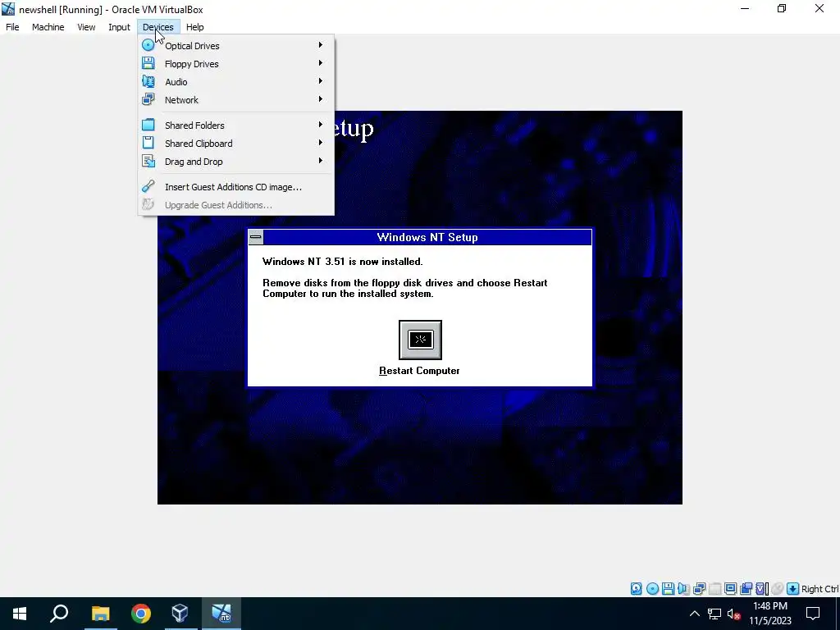
Task: Choose Insert Guest Additions CD image
Action: coord(235,187)
